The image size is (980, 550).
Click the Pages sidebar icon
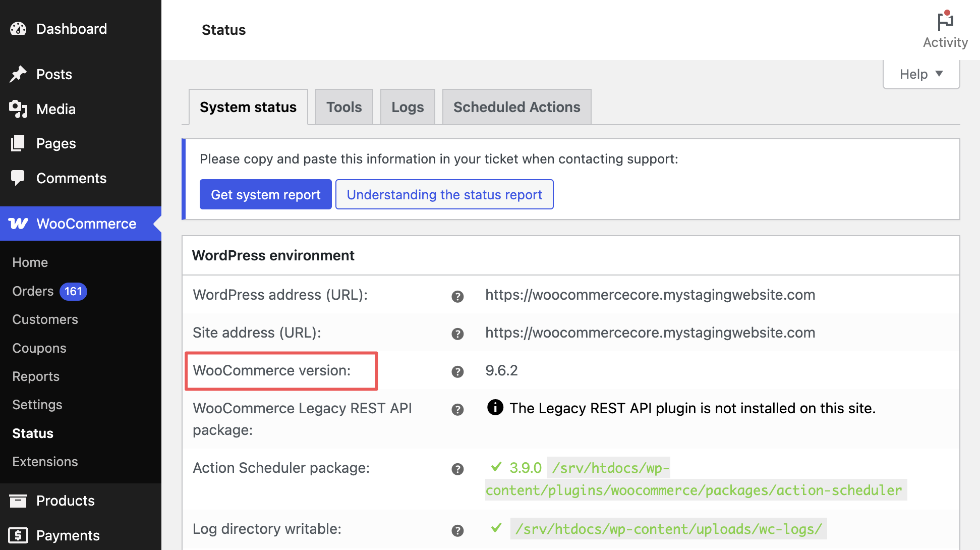[18, 143]
